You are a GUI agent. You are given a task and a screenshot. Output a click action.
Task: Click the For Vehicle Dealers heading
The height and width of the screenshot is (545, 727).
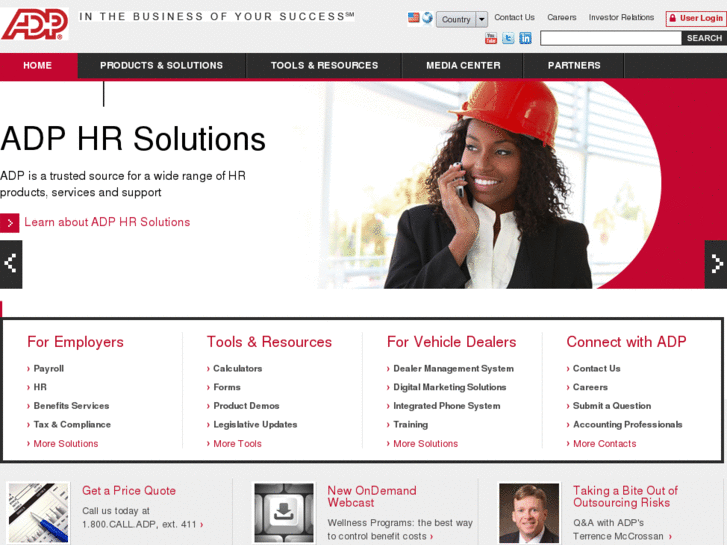452,342
